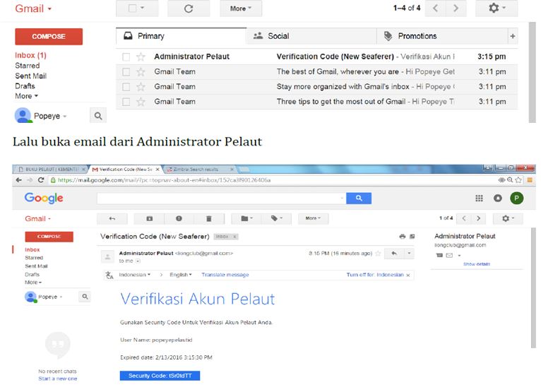Star the Administrator Pelaut email
This screenshot has width=541, height=392.
(141, 57)
